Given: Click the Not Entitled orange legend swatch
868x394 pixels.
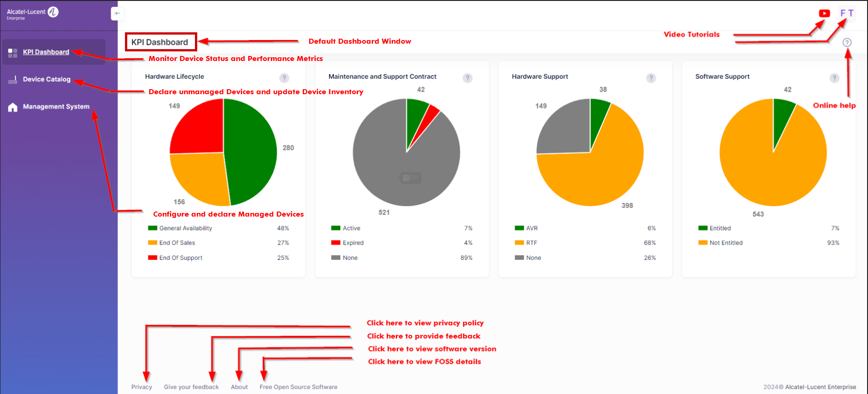Looking at the screenshot, I should [703, 243].
